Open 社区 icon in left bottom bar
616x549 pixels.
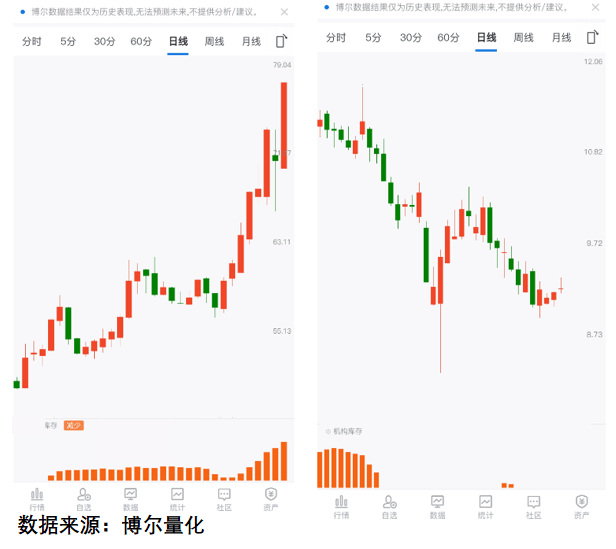(x=224, y=497)
